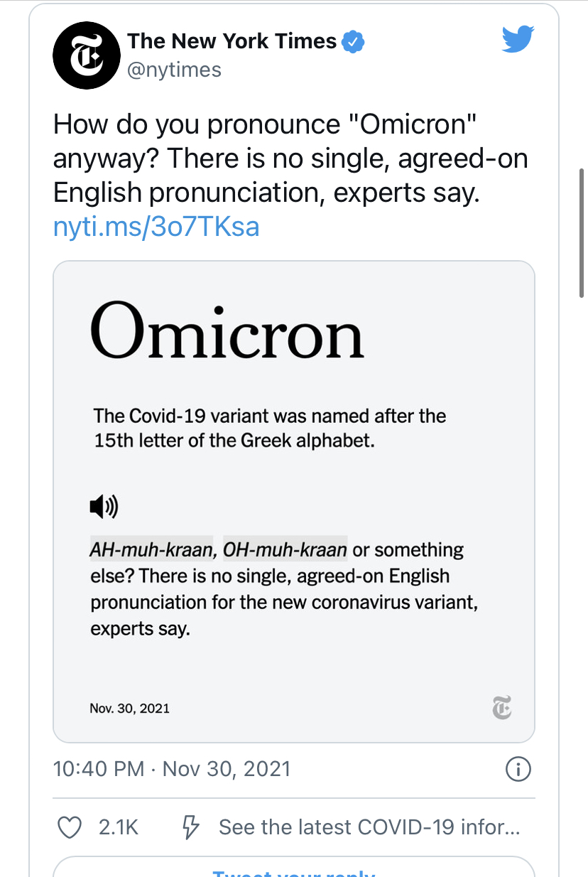See the latest COVID-19 information link
The height and width of the screenshot is (877, 588).
coord(369,827)
